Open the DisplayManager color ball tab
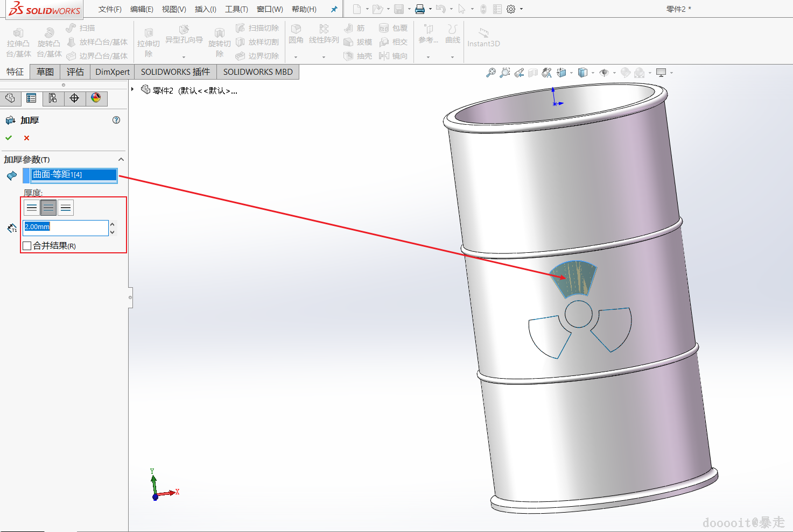This screenshot has width=793, height=532. click(96, 98)
